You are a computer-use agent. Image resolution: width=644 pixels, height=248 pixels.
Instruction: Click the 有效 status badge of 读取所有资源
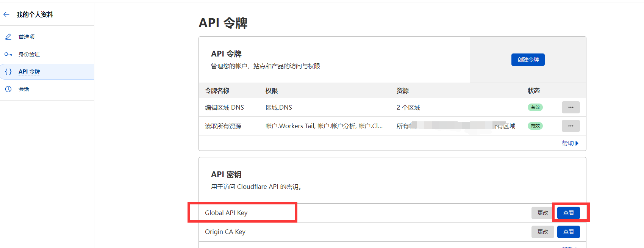535,126
